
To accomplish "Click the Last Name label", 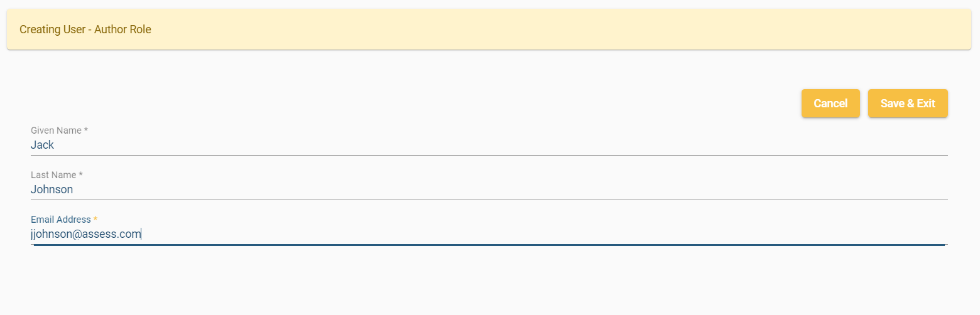I will coord(53,175).
